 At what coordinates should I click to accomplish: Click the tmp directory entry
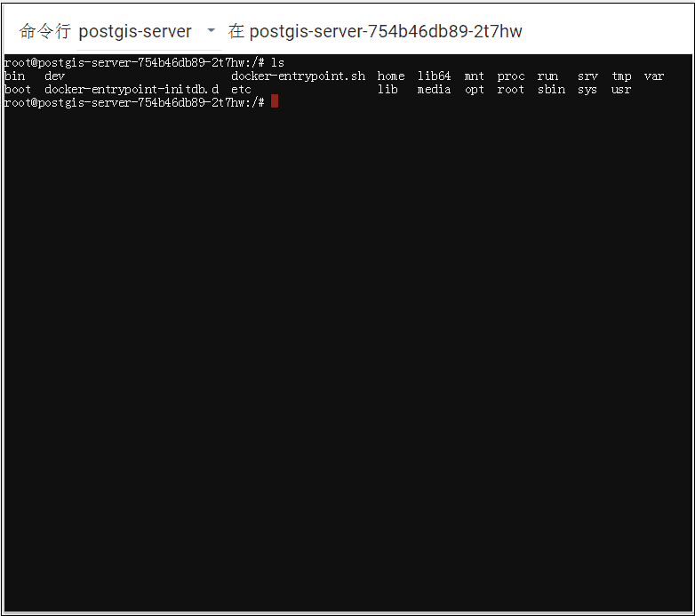pyautogui.click(x=621, y=76)
